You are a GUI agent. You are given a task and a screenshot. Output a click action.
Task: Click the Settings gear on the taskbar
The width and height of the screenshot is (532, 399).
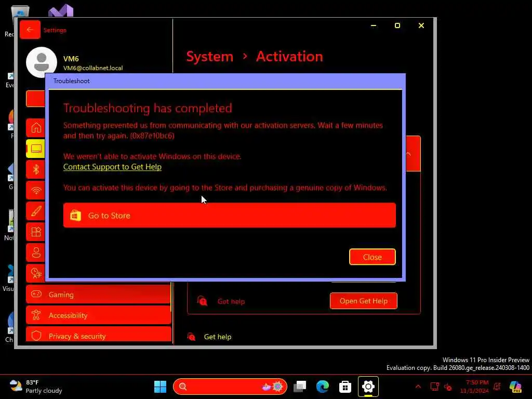368,387
